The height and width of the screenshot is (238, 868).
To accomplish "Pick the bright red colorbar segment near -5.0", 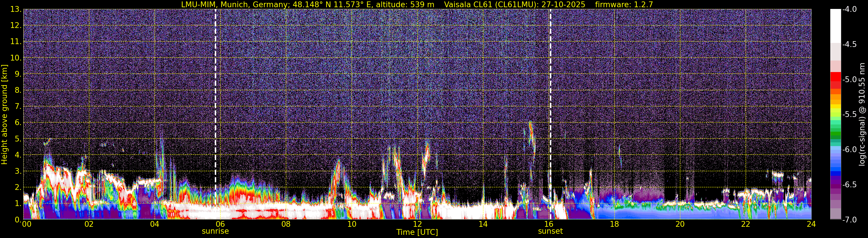I will pyautogui.click(x=835, y=76).
